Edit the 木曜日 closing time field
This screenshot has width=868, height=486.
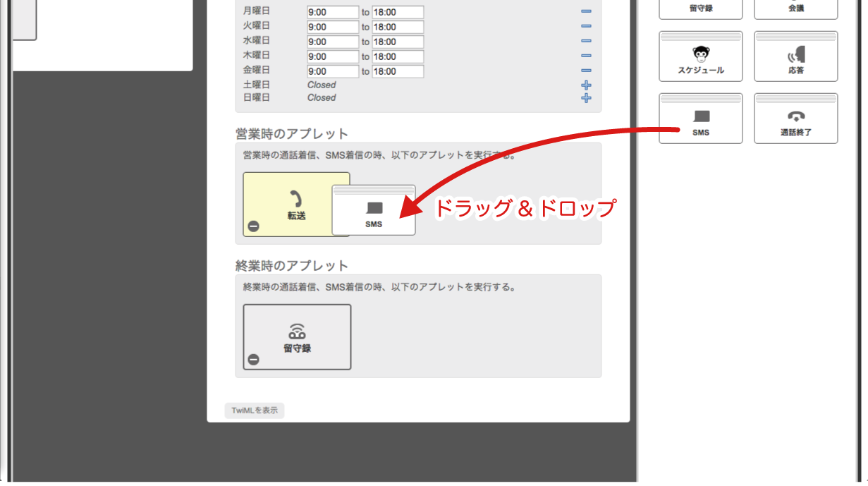pyautogui.click(x=398, y=56)
